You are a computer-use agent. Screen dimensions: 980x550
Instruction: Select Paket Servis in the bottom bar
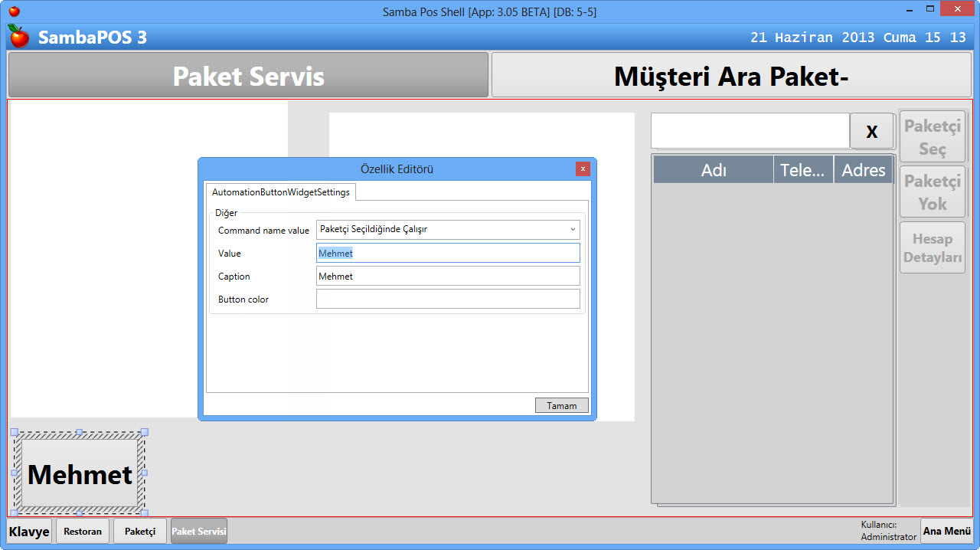(x=198, y=530)
